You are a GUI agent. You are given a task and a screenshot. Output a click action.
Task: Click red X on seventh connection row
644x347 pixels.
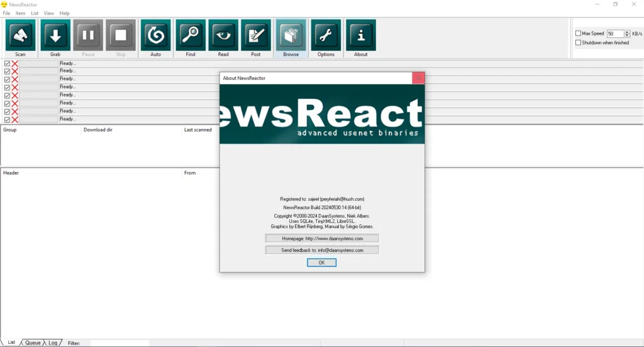(x=15, y=111)
